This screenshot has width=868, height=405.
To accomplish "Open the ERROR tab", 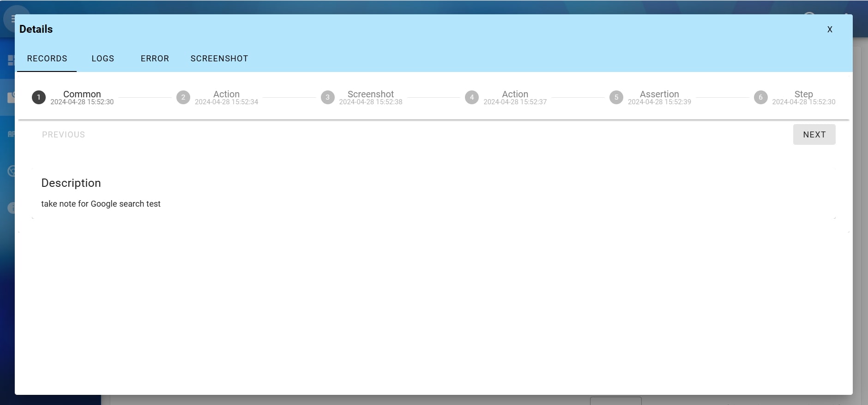I will click(155, 59).
